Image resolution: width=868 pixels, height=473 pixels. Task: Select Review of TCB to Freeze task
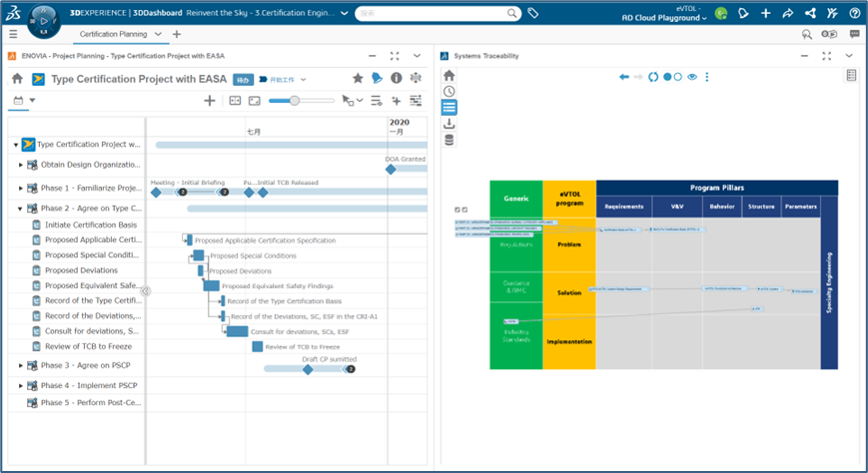(x=89, y=346)
